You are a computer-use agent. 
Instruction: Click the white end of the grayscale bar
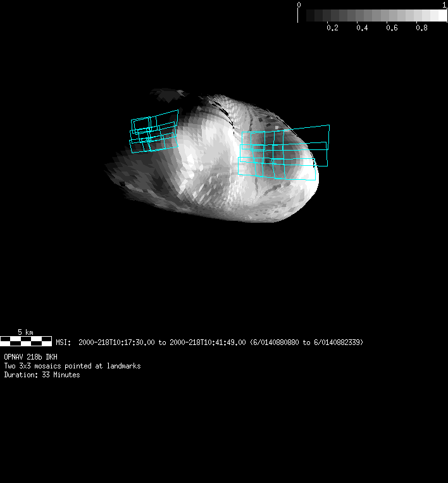[x=441, y=15]
